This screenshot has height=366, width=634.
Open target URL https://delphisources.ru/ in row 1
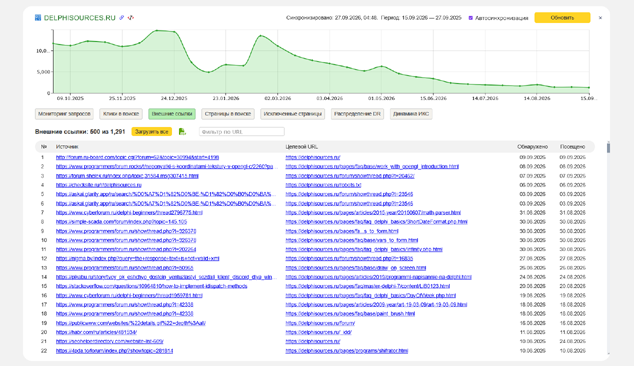click(313, 157)
